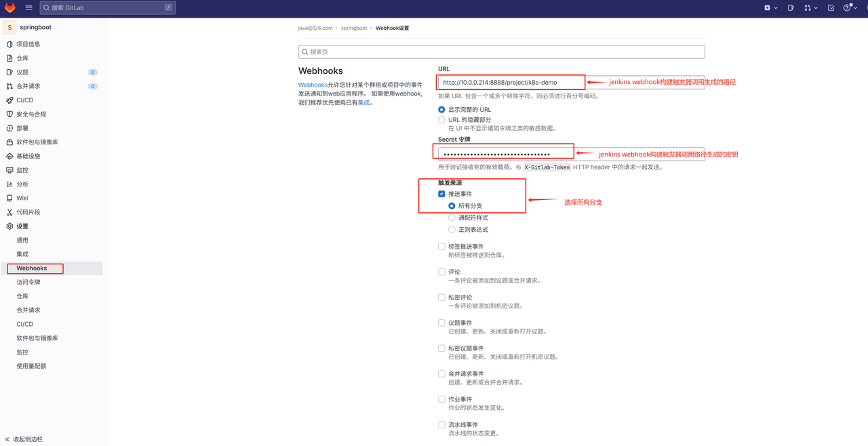Click the 集成 link in Webhooks description
The height and width of the screenshot is (446, 868).
(364, 103)
